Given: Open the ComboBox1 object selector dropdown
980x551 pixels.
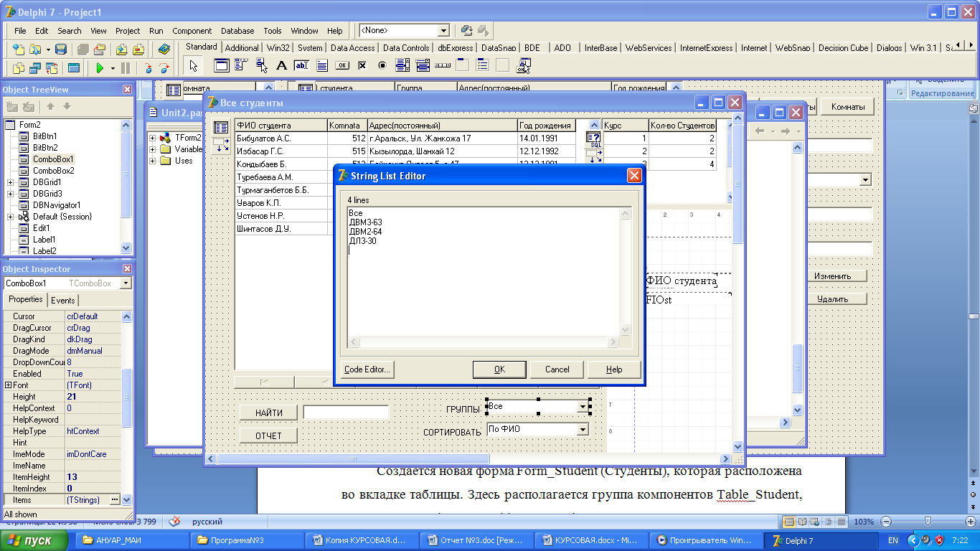Looking at the screenshot, I should pos(126,283).
